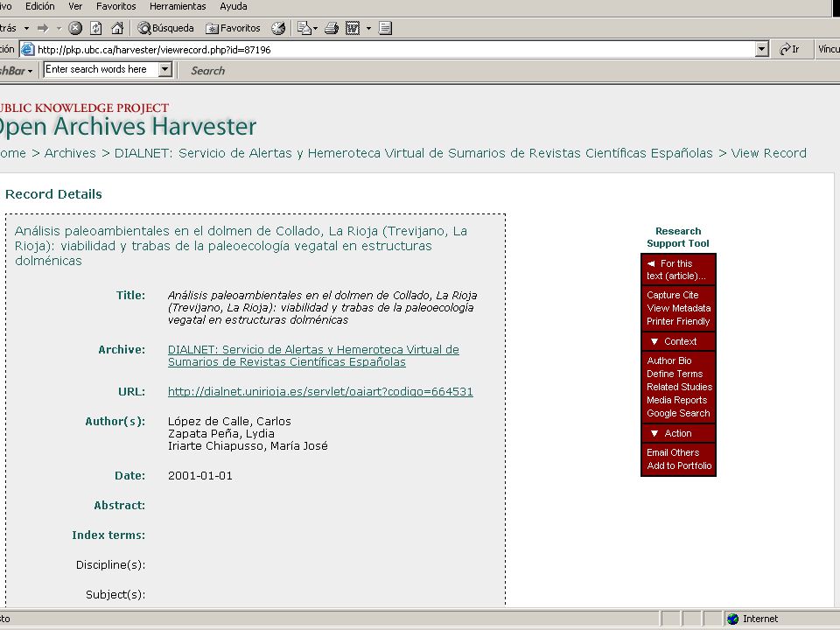Open the Back button history dropdown arrow
840x630 pixels.
(26, 28)
